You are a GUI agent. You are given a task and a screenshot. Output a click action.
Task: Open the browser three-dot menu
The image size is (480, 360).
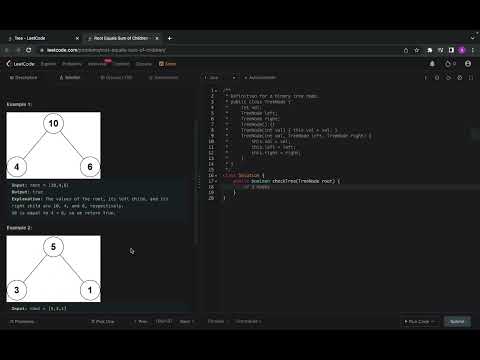tap(473, 50)
